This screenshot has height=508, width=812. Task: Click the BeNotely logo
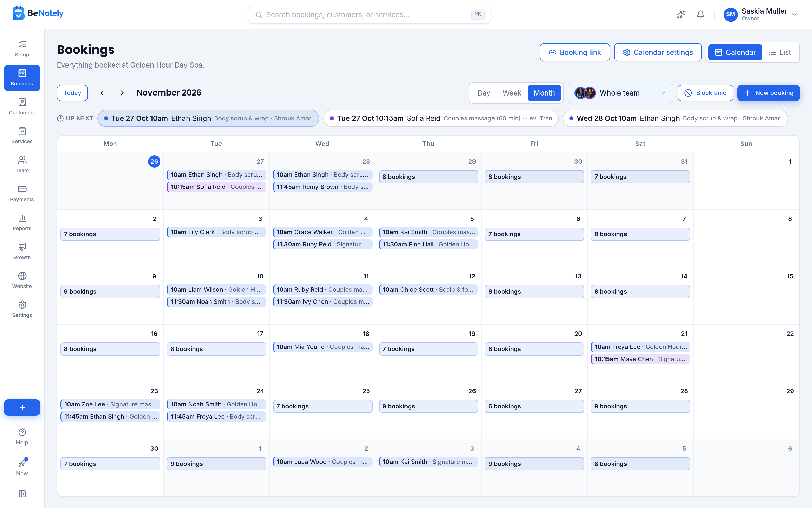coord(38,13)
